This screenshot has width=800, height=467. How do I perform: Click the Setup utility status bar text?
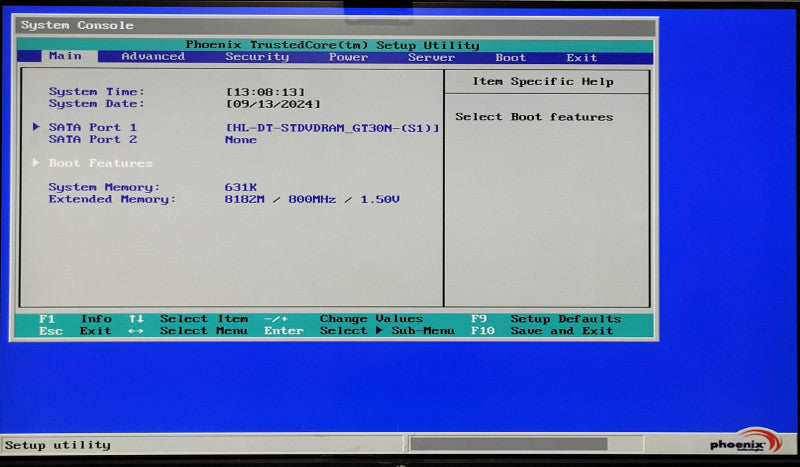pos(58,445)
